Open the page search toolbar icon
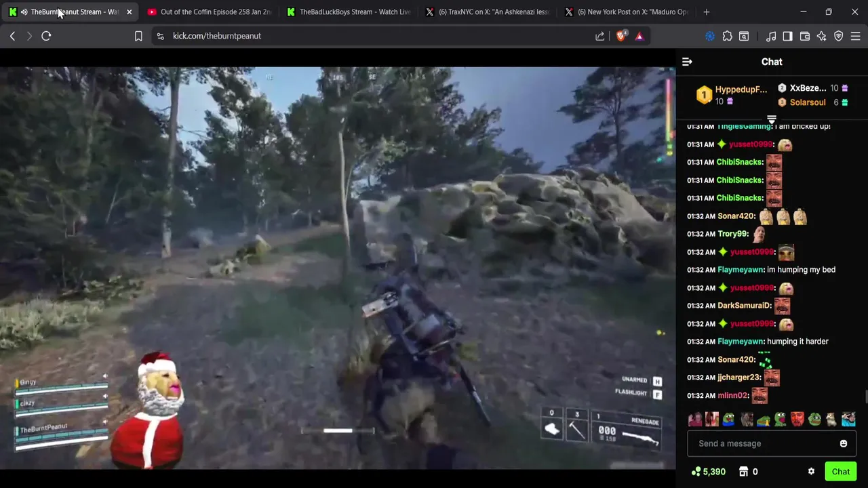The image size is (868, 488). (x=744, y=36)
